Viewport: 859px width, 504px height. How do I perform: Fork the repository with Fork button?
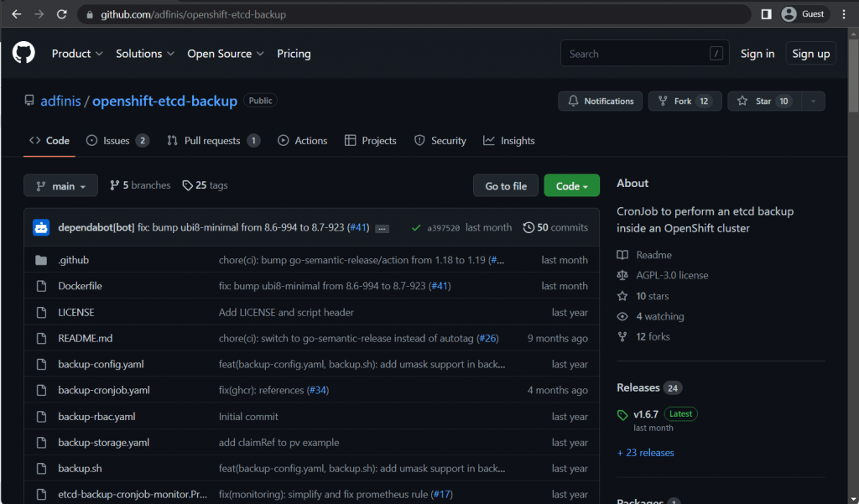[x=685, y=101]
